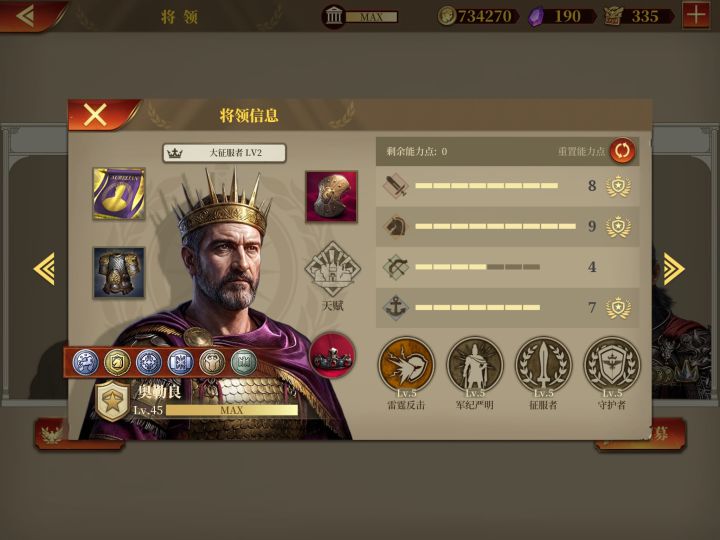Reset ability points with the refresh button
Screen dimensions: 720x540
pyautogui.click(x=622, y=151)
